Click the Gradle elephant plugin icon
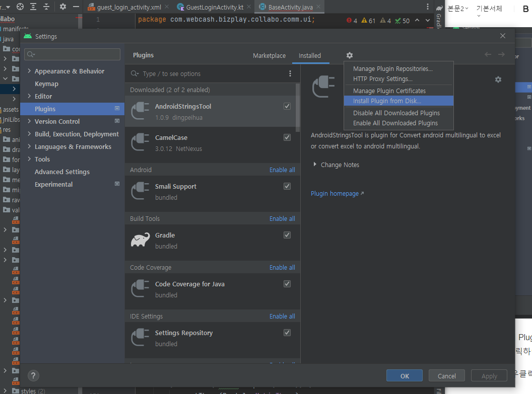 click(140, 240)
